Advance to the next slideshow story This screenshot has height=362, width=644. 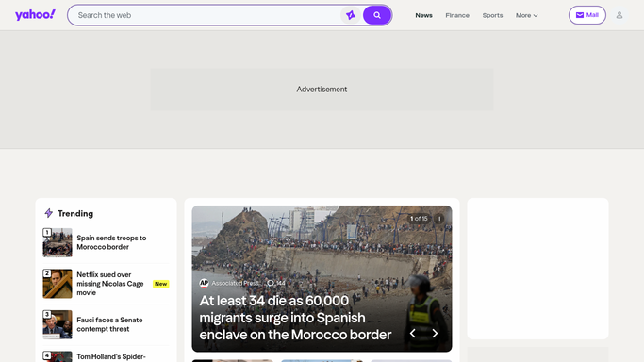[435, 334]
